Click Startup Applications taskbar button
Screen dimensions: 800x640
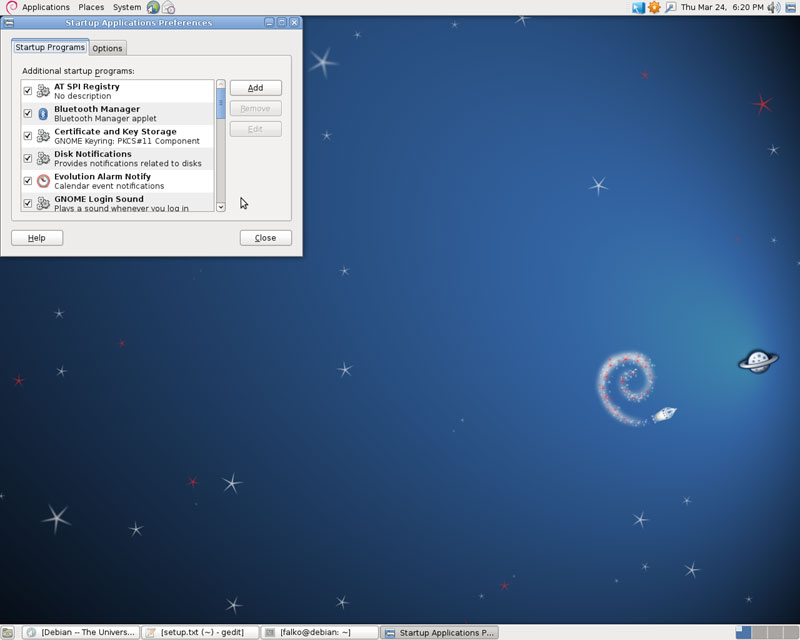click(439, 633)
